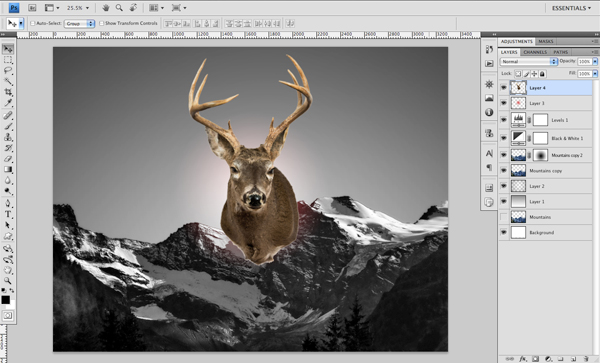Image resolution: width=600 pixels, height=363 pixels.
Task: Hide Layer 4 using its eye icon
Action: click(x=504, y=88)
